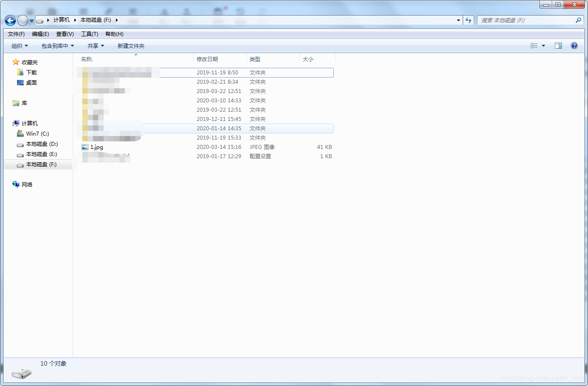588x386 pixels.
Task: Select 收藏夹 in navigation pane
Action: 30,62
